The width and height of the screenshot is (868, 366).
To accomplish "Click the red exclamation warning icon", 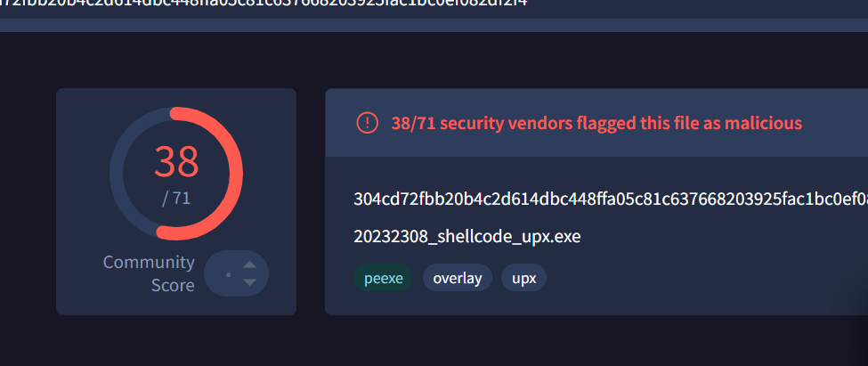I will pyautogui.click(x=367, y=123).
